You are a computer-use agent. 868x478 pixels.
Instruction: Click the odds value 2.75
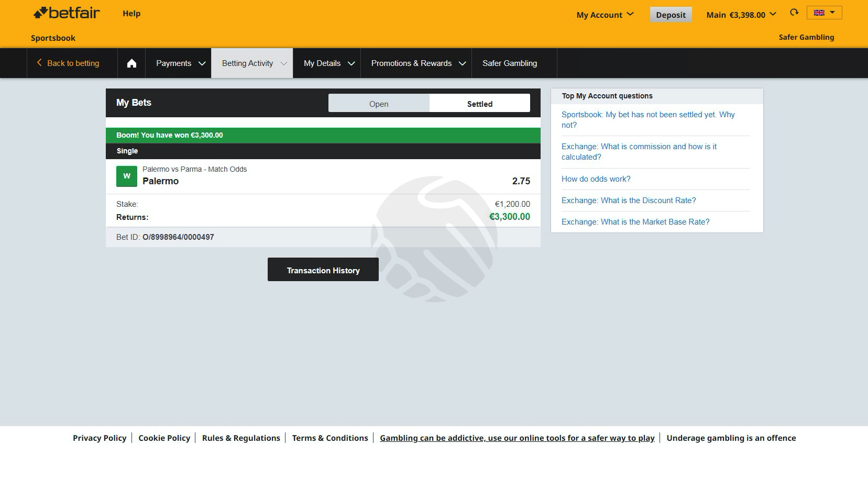click(521, 181)
